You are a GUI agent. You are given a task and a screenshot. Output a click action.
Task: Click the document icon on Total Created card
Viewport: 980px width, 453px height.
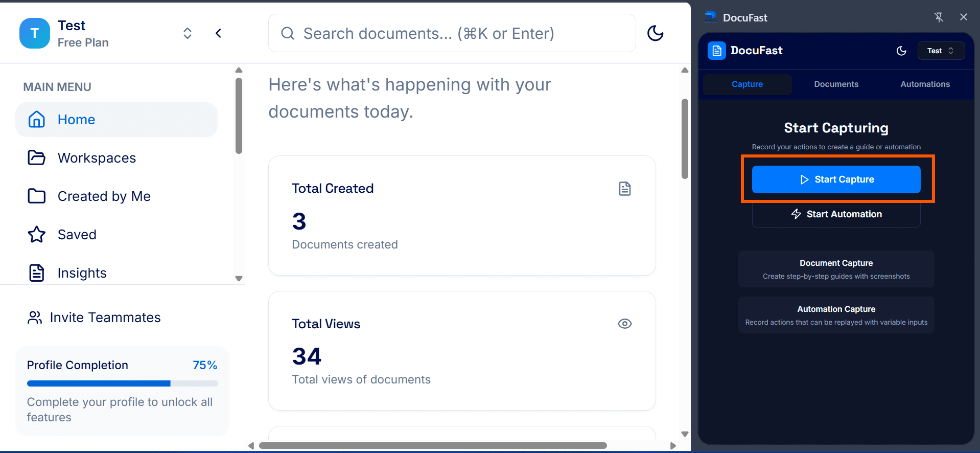624,189
